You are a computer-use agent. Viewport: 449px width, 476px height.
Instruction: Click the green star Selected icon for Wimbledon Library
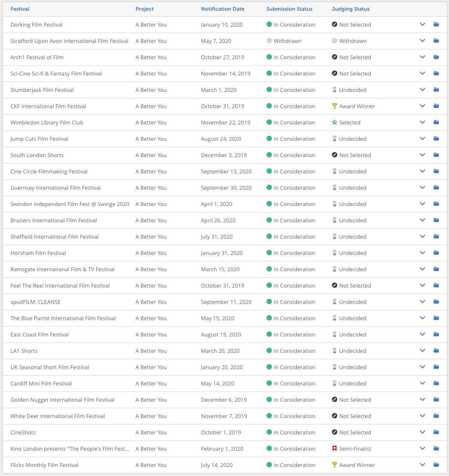click(334, 122)
